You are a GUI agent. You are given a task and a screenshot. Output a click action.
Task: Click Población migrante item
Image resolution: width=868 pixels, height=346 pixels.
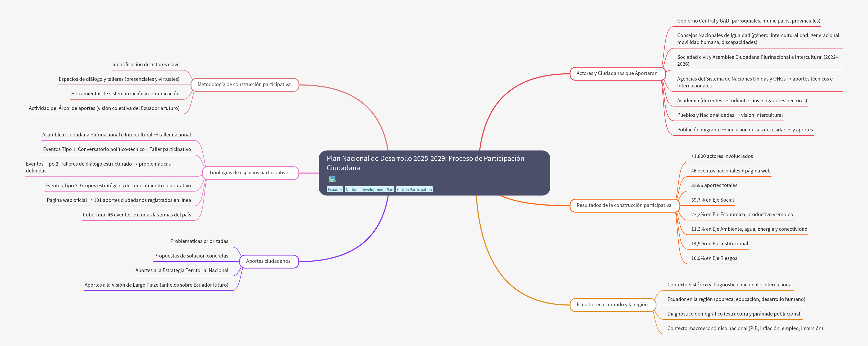[x=745, y=130]
